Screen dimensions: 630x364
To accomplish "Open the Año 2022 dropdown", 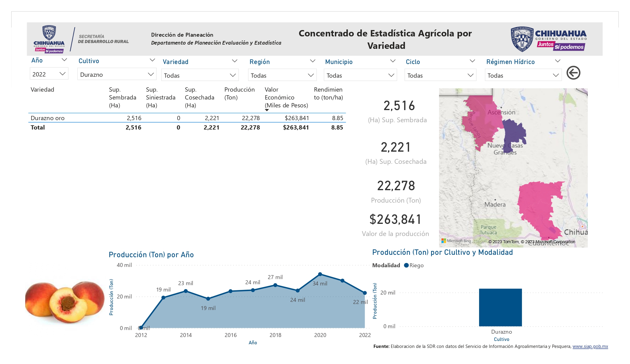I will [x=49, y=74].
